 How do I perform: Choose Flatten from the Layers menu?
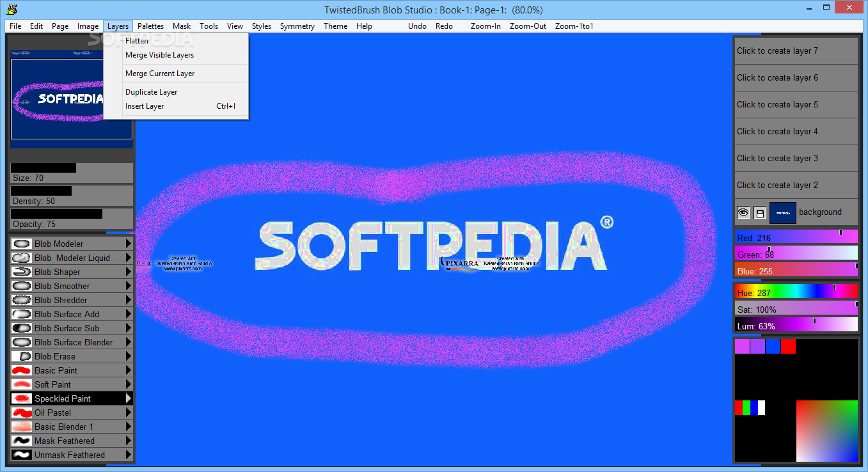176,41
